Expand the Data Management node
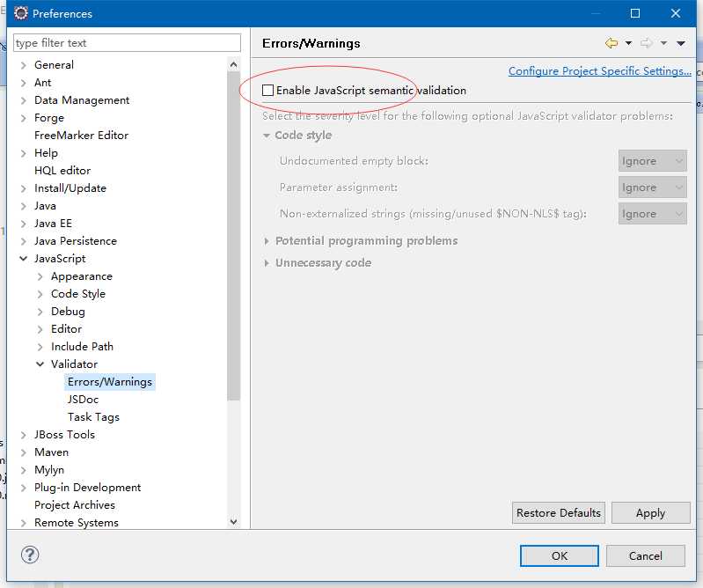Viewport: 703px width, 588px height. point(23,100)
